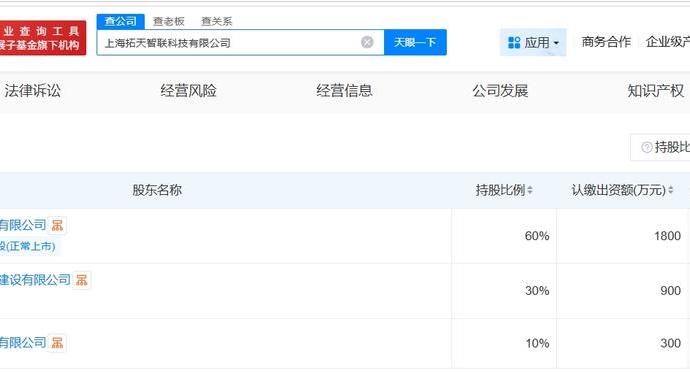Screen dimensions: 690x373
Task: Click the 300 contribution amount
Action: (x=671, y=343)
